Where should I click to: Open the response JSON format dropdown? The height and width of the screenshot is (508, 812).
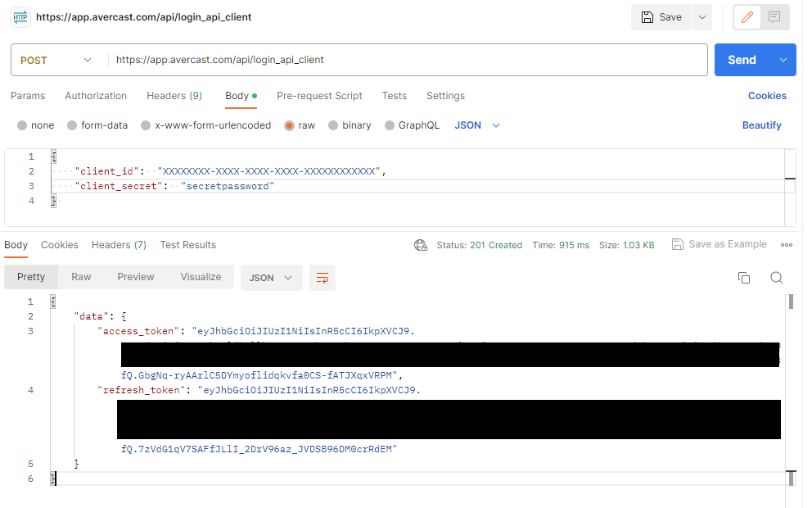[272, 278]
